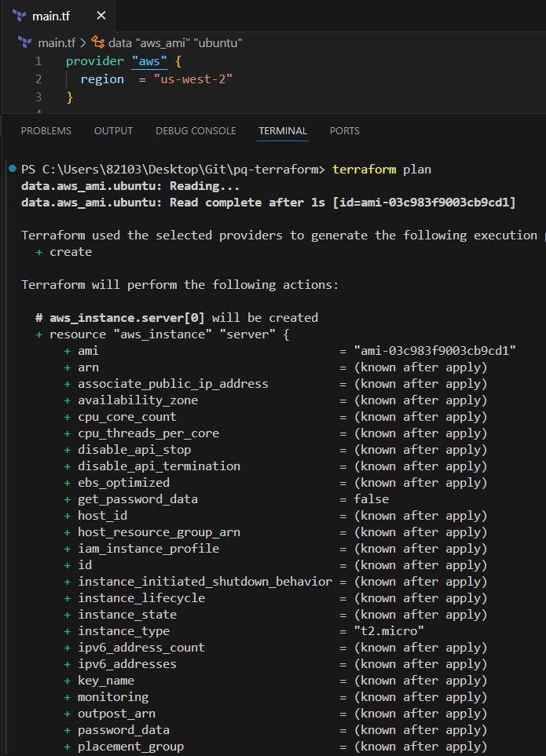Image resolution: width=546 pixels, height=756 pixels.
Task: Click main.tf in the breadcrumb path
Action: (57, 43)
